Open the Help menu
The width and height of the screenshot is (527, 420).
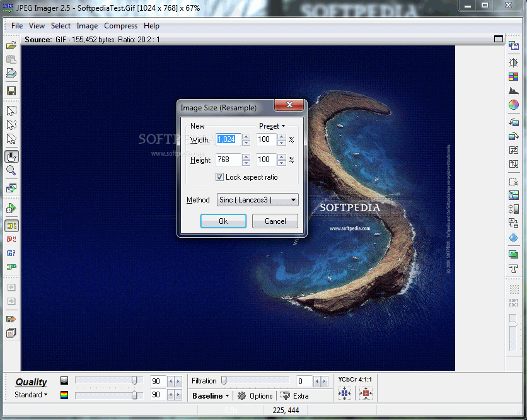click(x=151, y=26)
